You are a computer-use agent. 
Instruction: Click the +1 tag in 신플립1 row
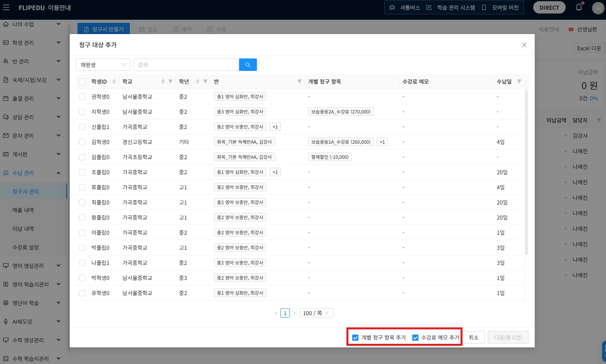(x=275, y=127)
